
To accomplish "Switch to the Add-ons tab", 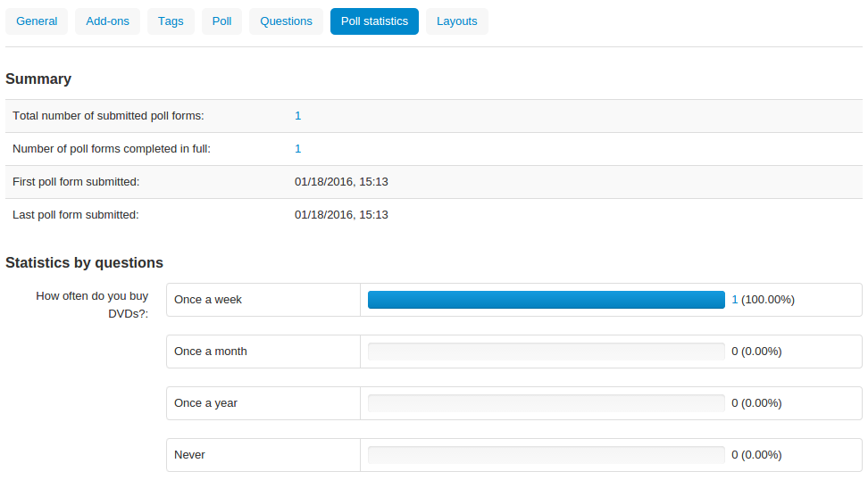I will tap(107, 21).
